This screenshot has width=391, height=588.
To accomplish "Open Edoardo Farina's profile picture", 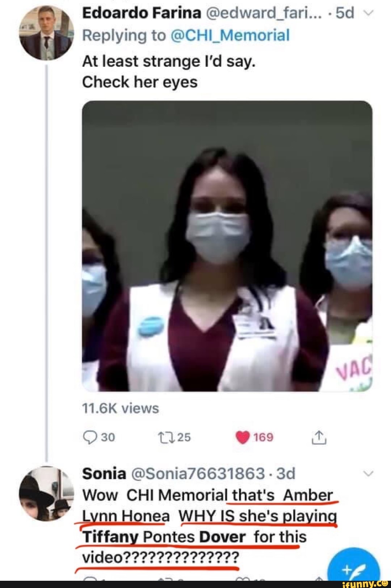I will [46, 33].
